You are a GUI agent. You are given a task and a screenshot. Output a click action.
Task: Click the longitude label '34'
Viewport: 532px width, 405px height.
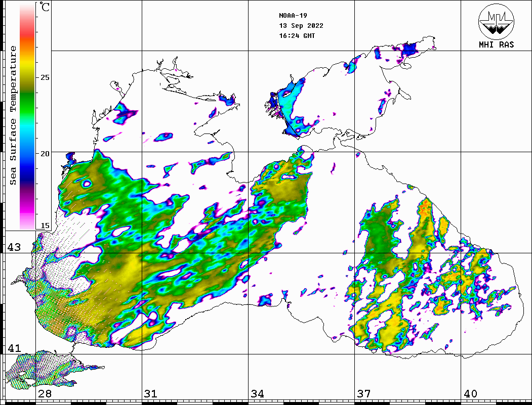[258, 393]
